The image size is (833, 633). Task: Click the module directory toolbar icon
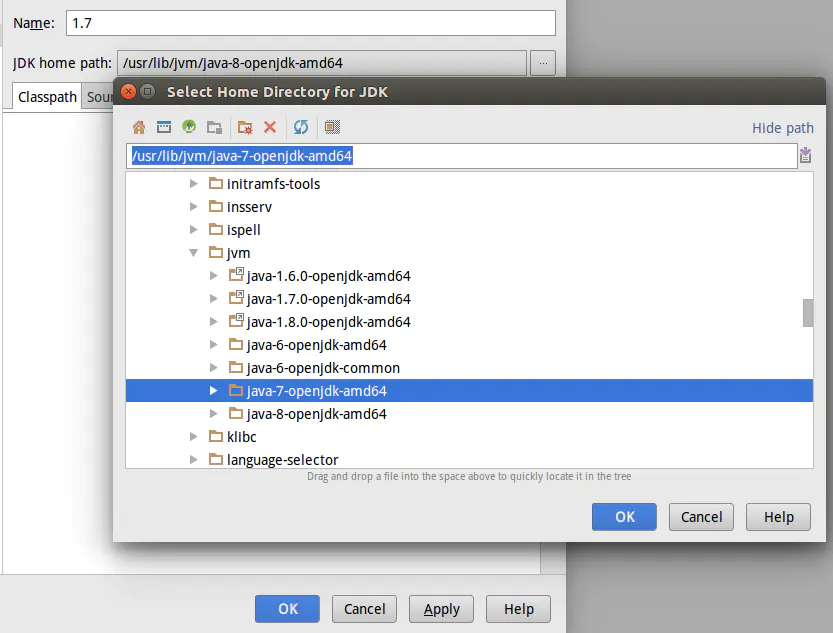[214, 127]
